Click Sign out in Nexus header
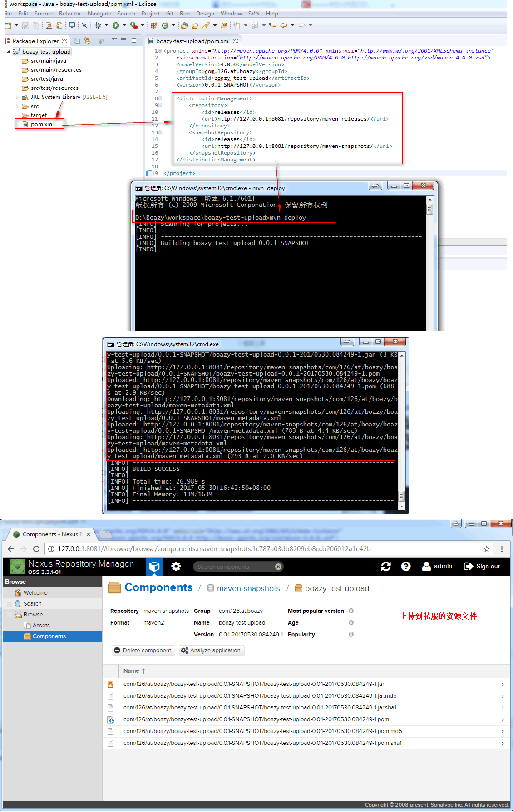Screen dimensions: 513x812 pyautogui.click(x=482, y=567)
